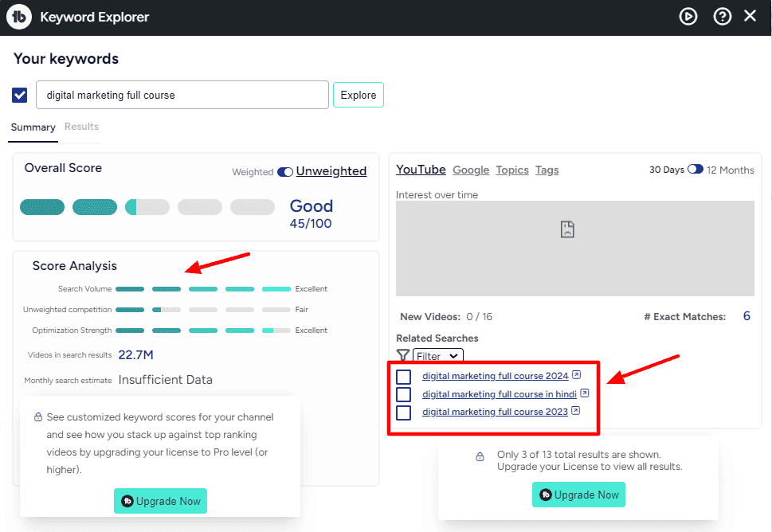Click the lock icon above upgrade message

(x=480, y=456)
